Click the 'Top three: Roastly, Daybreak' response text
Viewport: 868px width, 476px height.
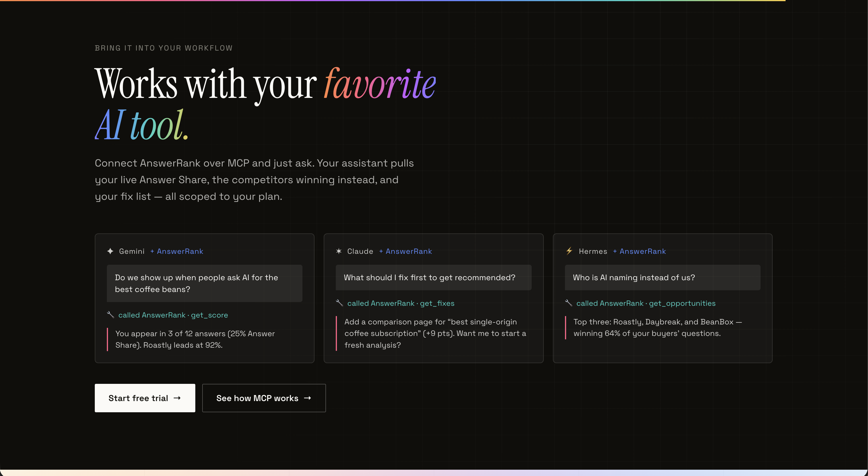coord(657,328)
